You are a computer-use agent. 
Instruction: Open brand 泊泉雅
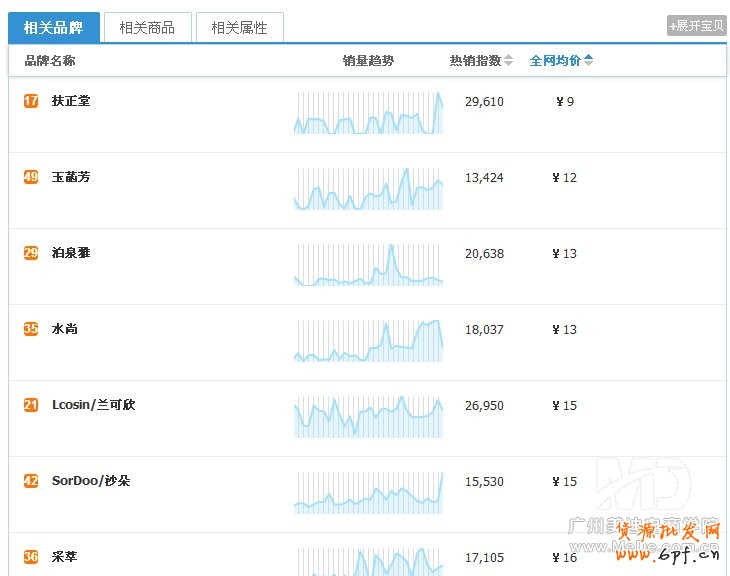[71, 253]
